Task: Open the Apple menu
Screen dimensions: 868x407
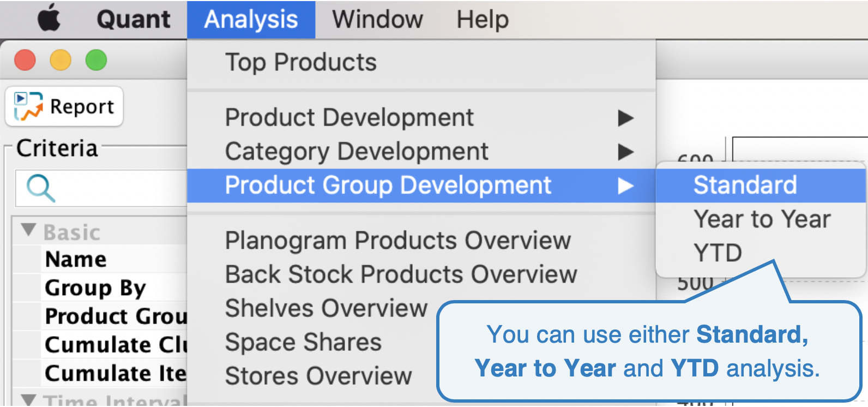Action: (x=49, y=19)
